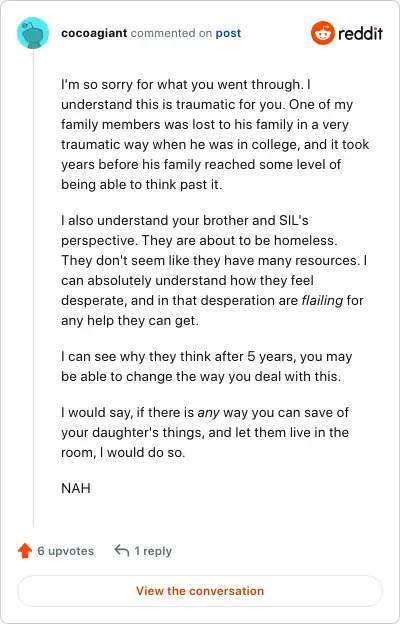This screenshot has height=624, width=400.
Task: Open the cocoagiant username profile link
Action: pyautogui.click(x=94, y=33)
